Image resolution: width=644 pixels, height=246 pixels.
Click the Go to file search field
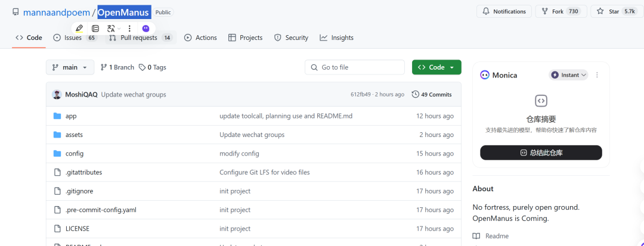coord(354,67)
